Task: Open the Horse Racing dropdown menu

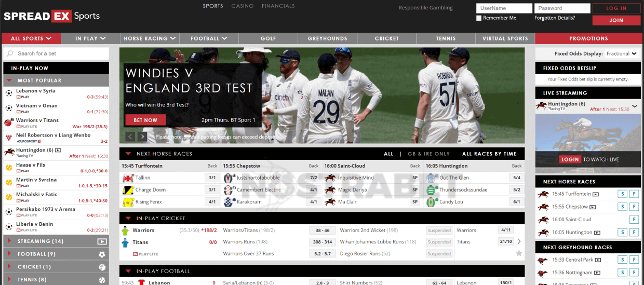Action: [x=150, y=38]
